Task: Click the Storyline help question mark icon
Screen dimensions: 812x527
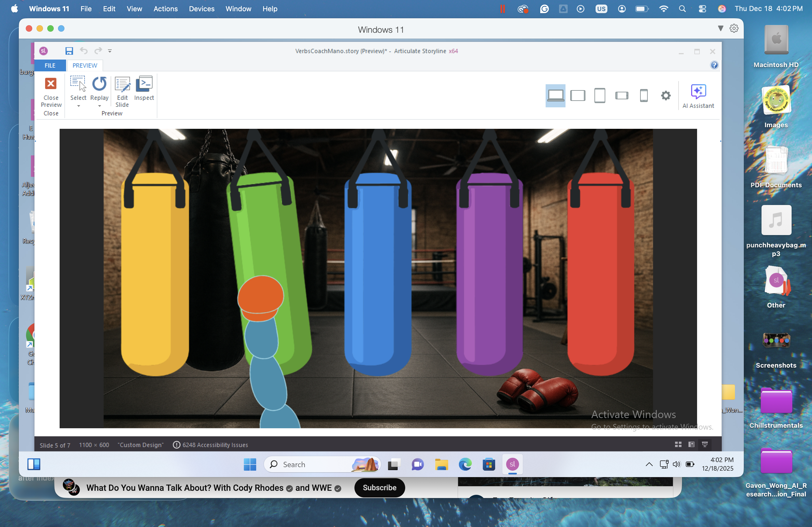Action: tap(714, 65)
